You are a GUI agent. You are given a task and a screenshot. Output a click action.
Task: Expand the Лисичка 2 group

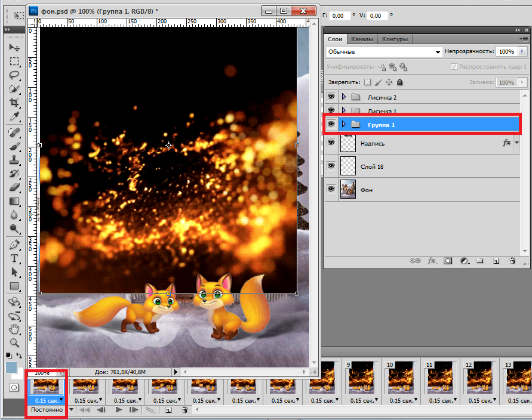click(x=344, y=97)
